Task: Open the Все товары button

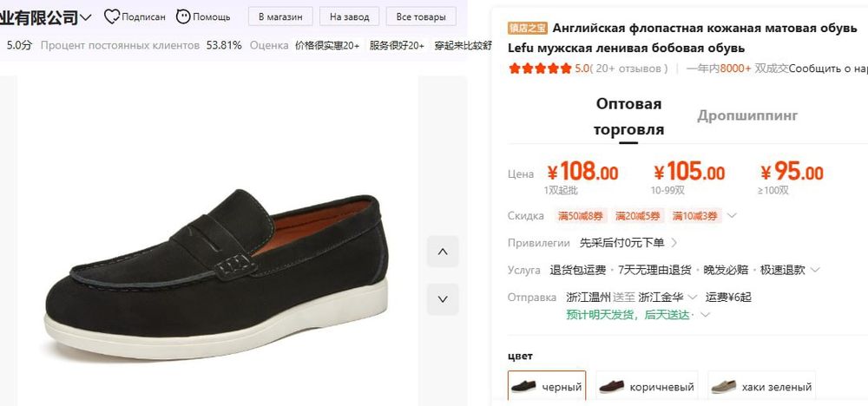Action: pos(421,16)
